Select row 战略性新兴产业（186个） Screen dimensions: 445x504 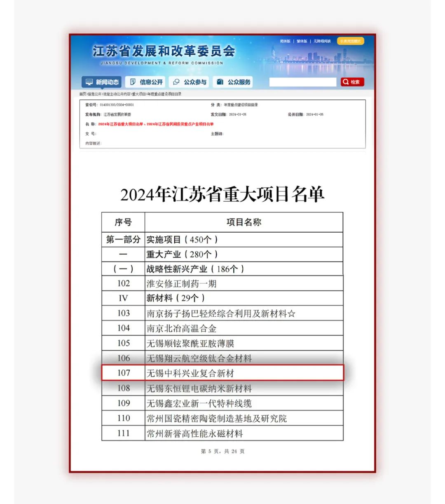click(222, 269)
